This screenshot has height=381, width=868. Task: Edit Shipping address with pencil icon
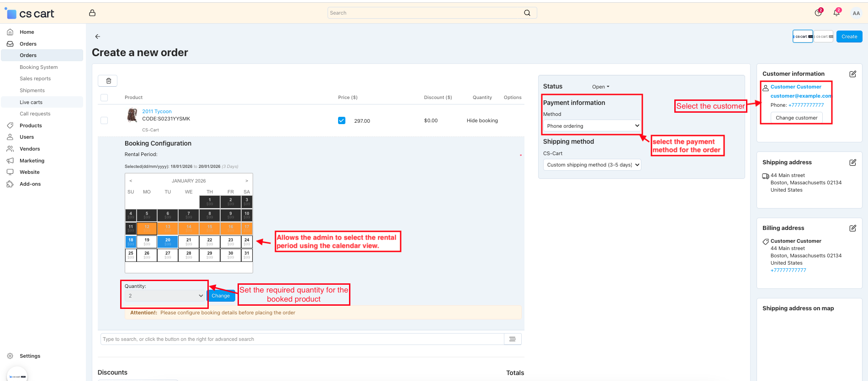(x=852, y=162)
